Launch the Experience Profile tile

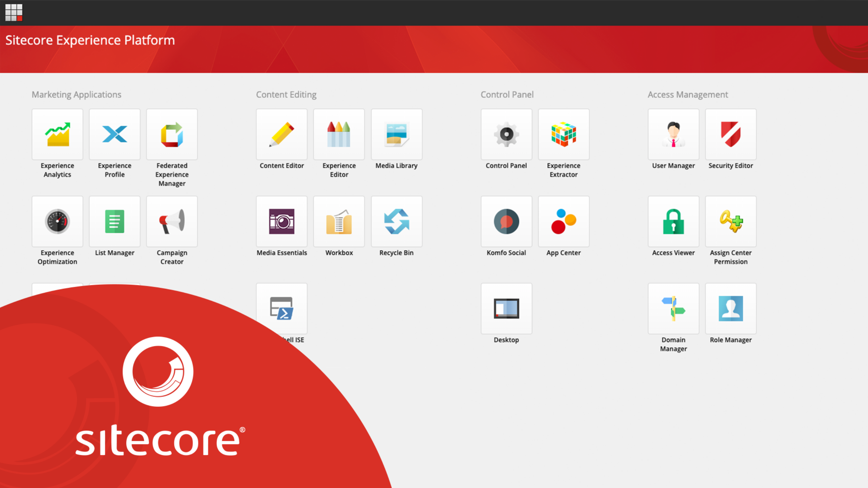(114, 134)
